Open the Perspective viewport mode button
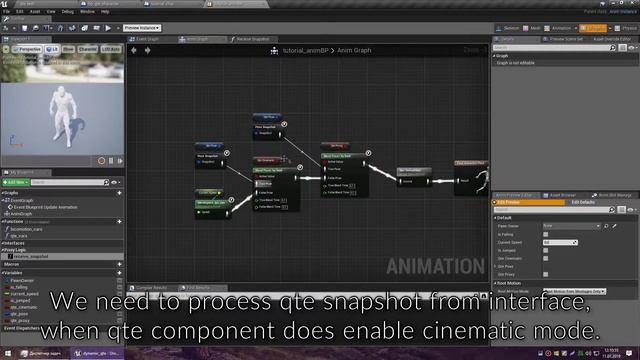This screenshot has width=640, height=360. tap(27, 49)
